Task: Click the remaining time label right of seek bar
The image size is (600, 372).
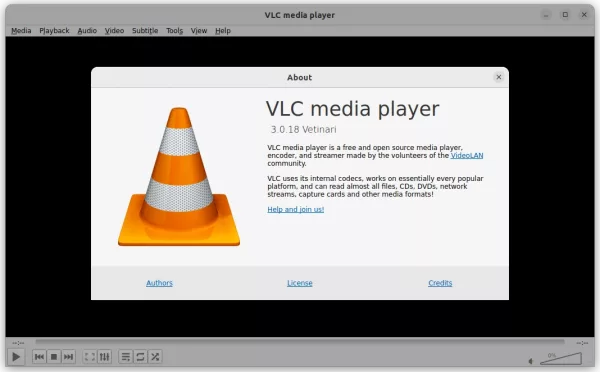Action: click(582, 343)
